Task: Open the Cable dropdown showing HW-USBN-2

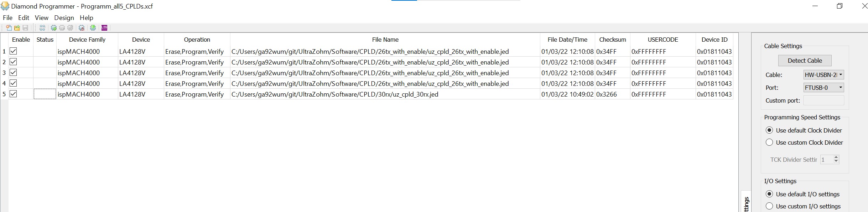Action: point(824,75)
